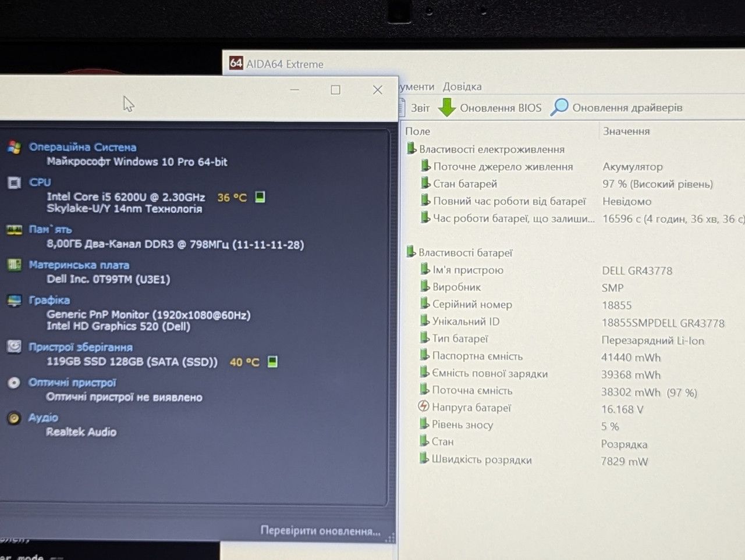This screenshot has width=745, height=560.
Task: Select the Графіка section heading
Action: click(49, 300)
